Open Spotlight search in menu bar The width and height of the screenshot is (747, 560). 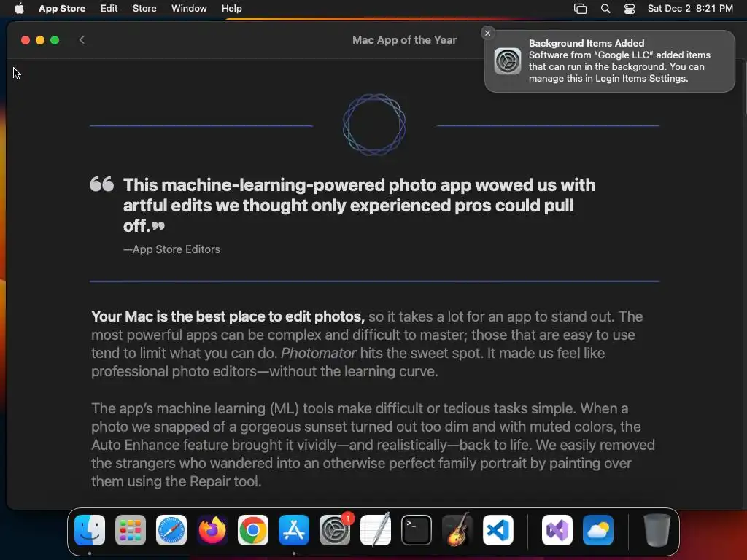(605, 9)
